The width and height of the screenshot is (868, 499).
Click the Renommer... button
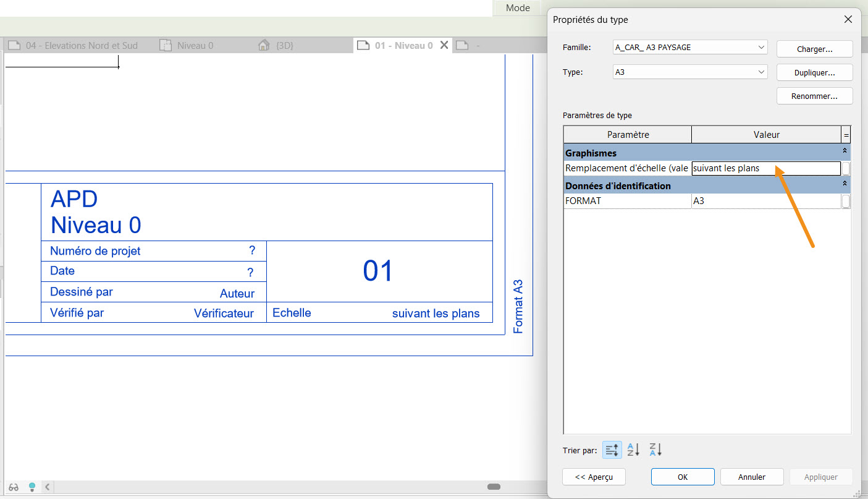[x=814, y=96]
